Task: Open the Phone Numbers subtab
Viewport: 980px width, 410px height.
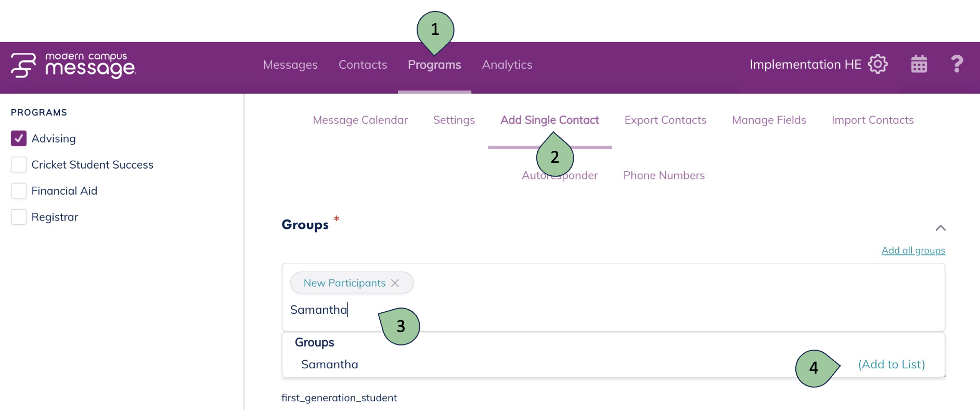Action: [664, 176]
